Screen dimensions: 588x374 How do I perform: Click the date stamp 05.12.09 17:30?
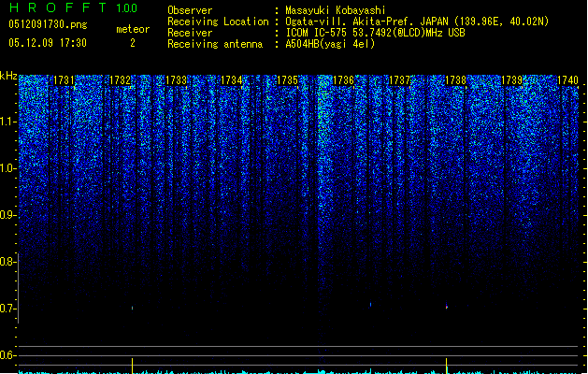point(48,43)
